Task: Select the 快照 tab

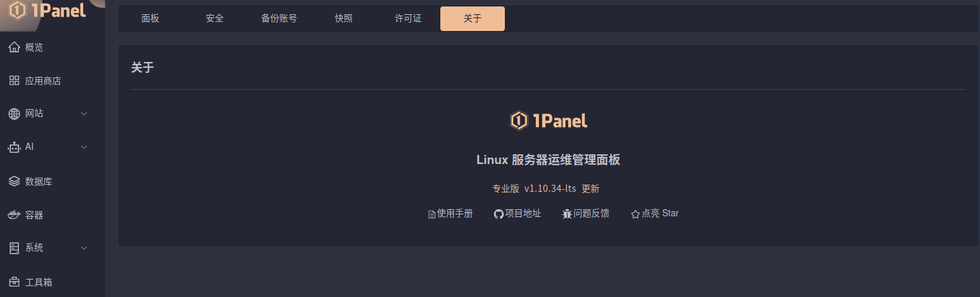Action: click(x=344, y=19)
